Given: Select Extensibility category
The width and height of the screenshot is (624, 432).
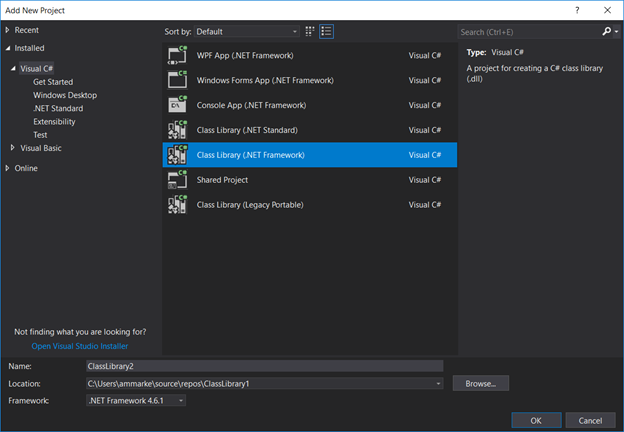Looking at the screenshot, I should click(x=54, y=122).
